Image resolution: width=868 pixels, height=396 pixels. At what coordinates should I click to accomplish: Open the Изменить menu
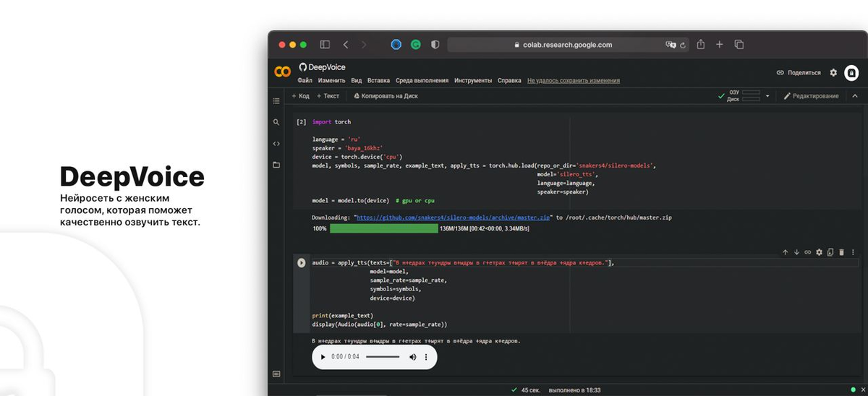331,80
